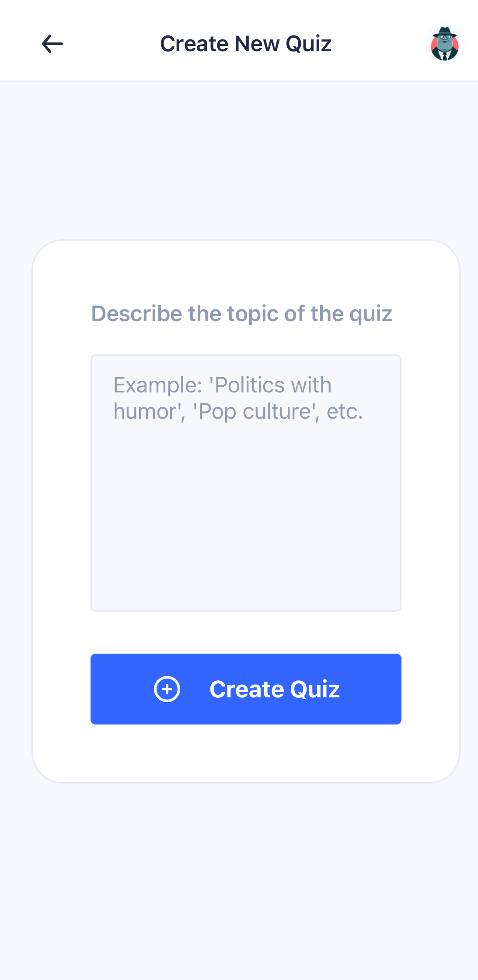Select the man-in-hat profile icon
This screenshot has height=980, width=478.
[444, 44]
